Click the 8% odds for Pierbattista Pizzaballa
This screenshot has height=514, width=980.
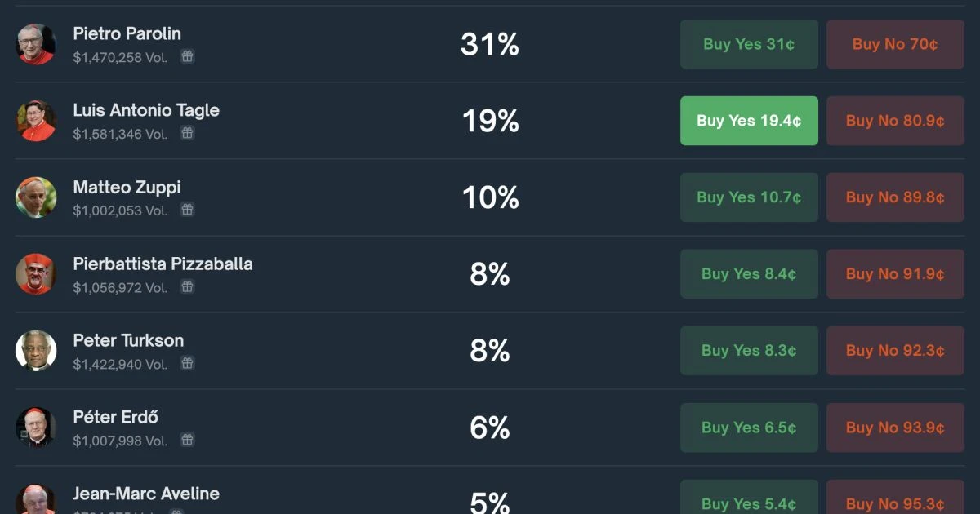click(490, 274)
